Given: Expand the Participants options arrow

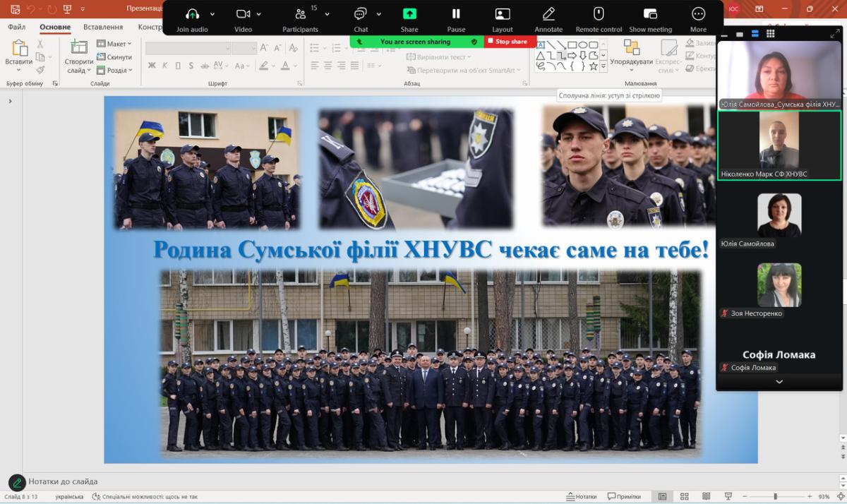Looking at the screenshot, I should tap(328, 14).
